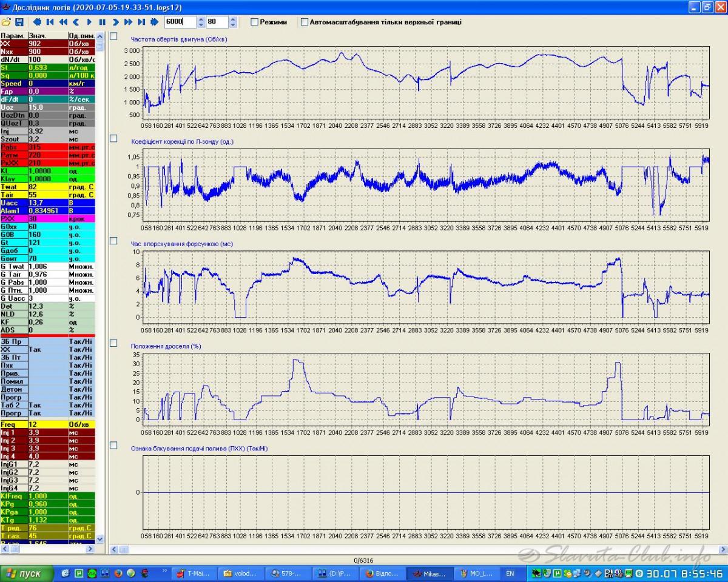Select the Twat parameter row
Viewport: 728px width, 582px height.
pyautogui.click(x=48, y=187)
